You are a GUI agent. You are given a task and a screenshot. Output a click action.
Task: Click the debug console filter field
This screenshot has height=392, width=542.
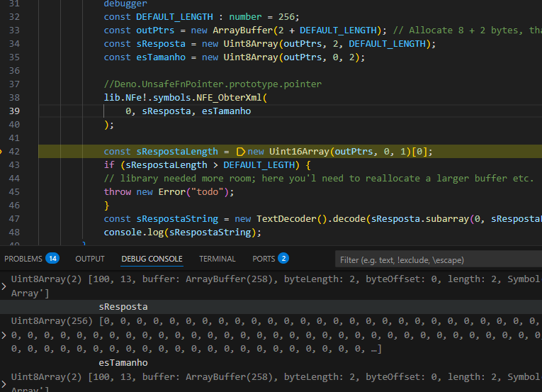[x=439, y=260]
